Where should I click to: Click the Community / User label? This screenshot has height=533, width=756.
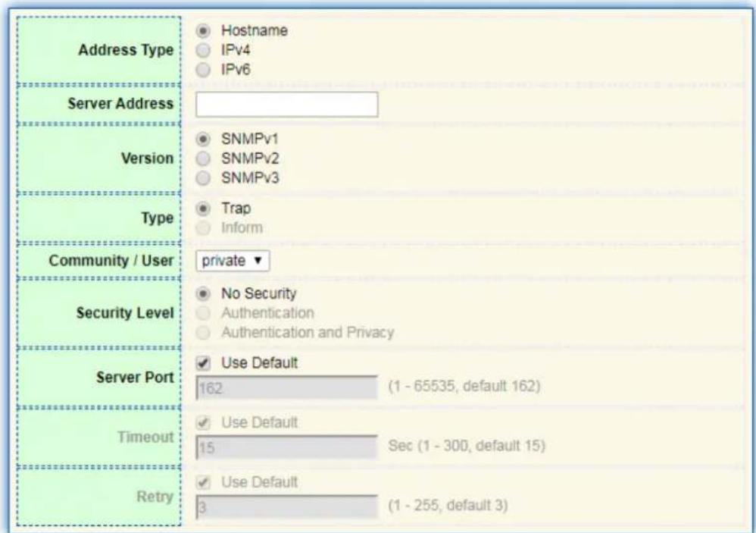pyautogui.click(x=111, y=261)
